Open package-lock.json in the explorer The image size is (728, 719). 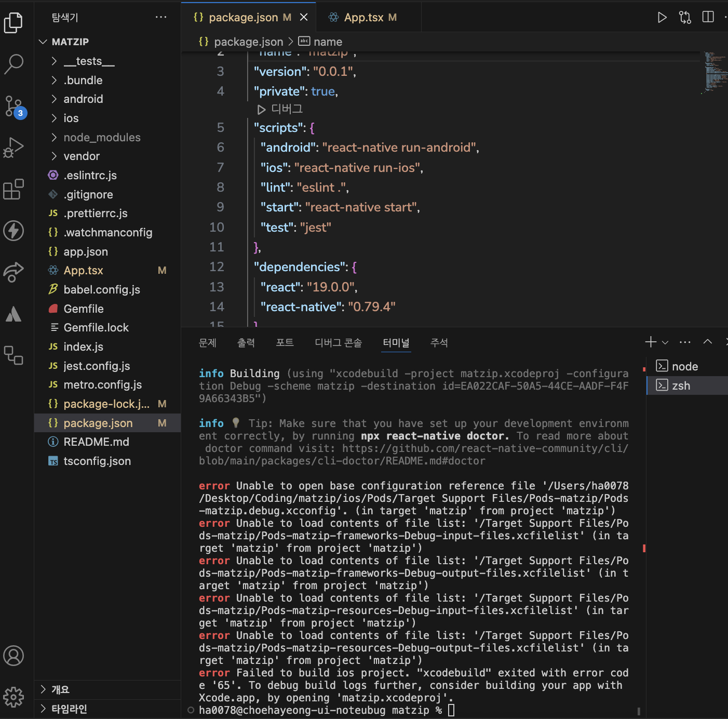(x=107, y=404)
